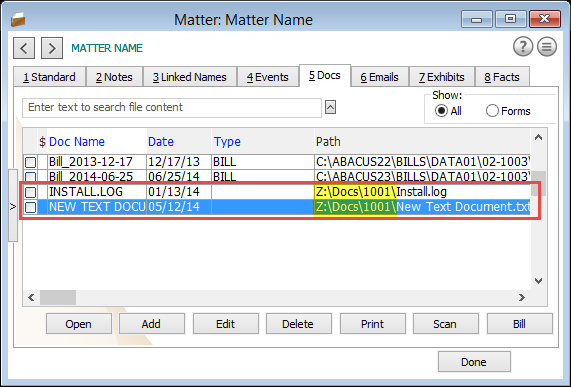571x387 pixels.
Task: Select the 5 Docs tab
Action: pos(325,75)
